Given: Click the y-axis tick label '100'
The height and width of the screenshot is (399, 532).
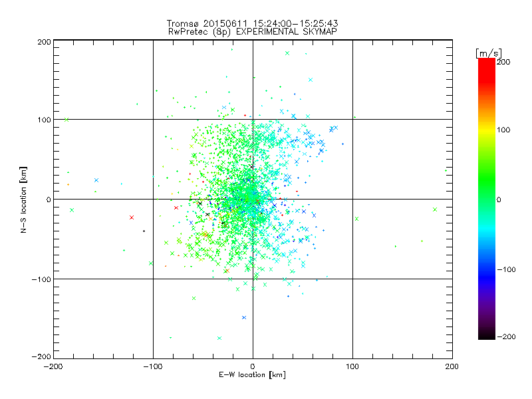Looking at the screenshot, I should (44, 120).
